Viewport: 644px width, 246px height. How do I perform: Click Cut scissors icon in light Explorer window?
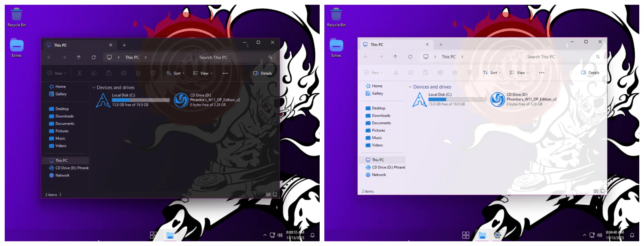click(396, 73)
